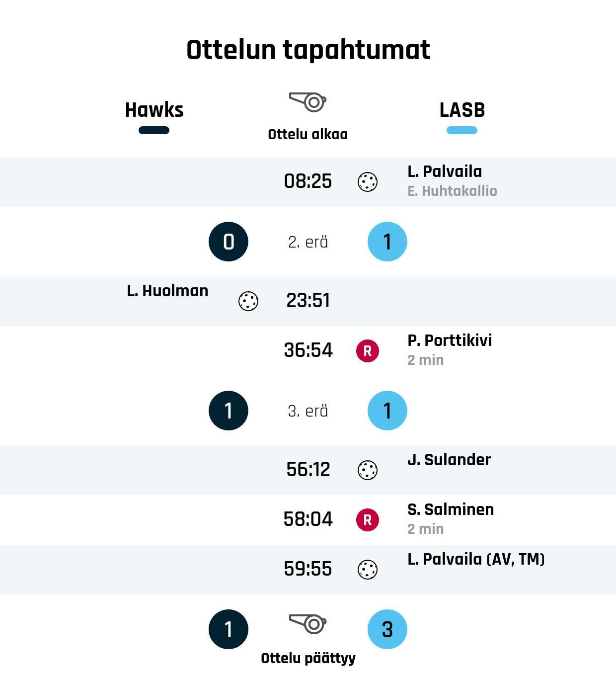The image size is (616, 675).
Task: Click the goal ball icon at 56:12
Action: click(x=368, y=470)
